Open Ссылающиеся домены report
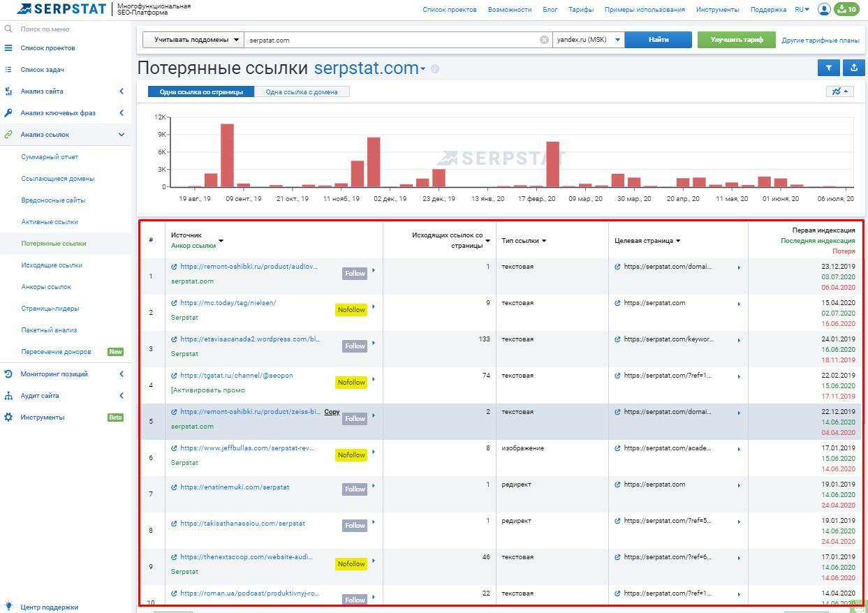 click(58, 179)
